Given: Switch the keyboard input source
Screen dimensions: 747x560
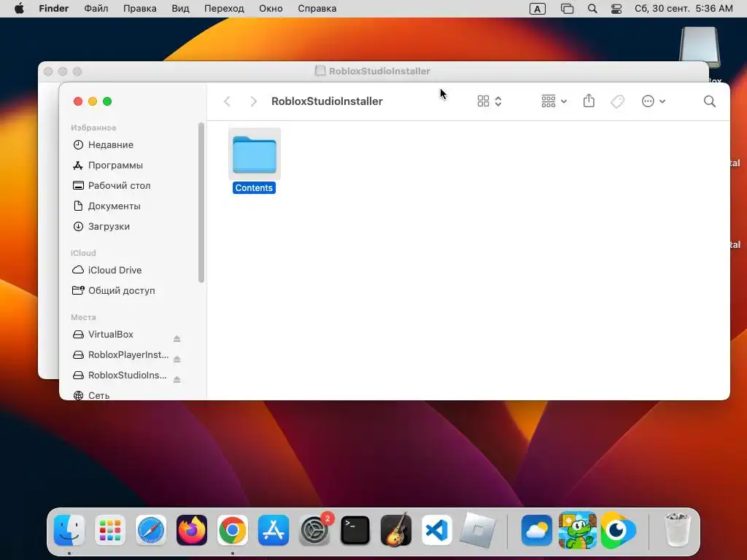Looking at the screenshot, I should tap(538, 9).
